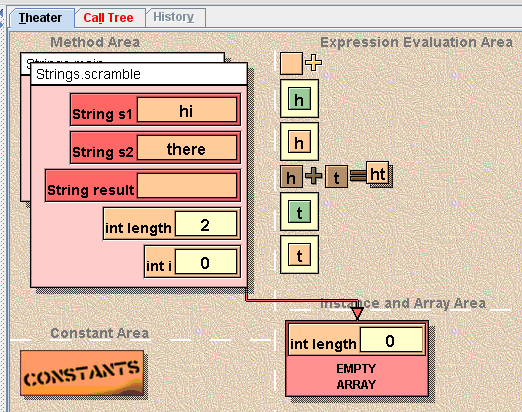Click the String s2 value 'there'

(187, 148)
